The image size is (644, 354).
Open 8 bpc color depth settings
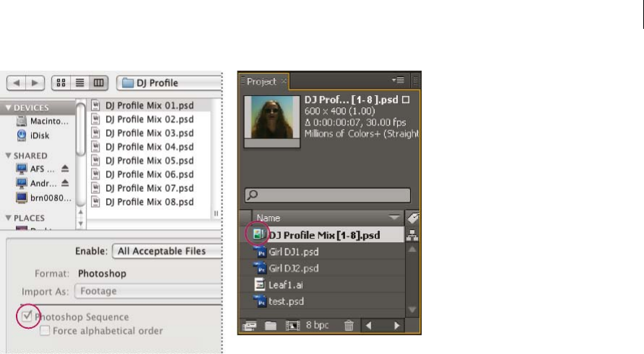pos(317,325)
